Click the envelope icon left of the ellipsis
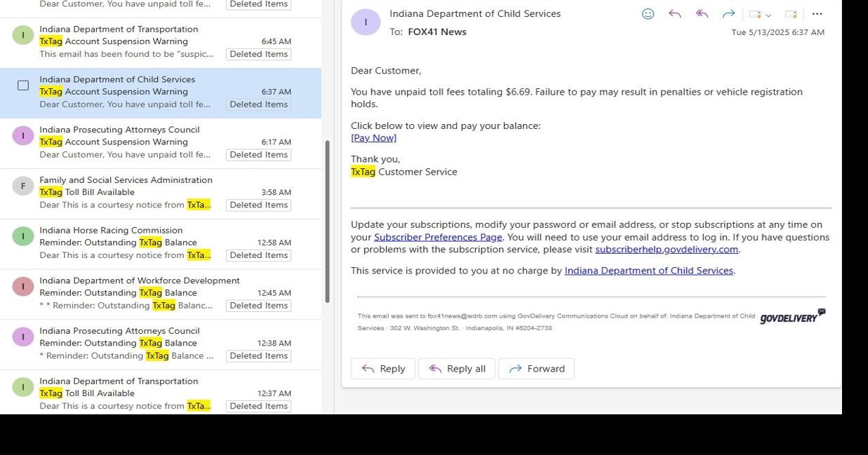Image resolution: width=868 pixels, height=455 pixels. coord(791,14)
